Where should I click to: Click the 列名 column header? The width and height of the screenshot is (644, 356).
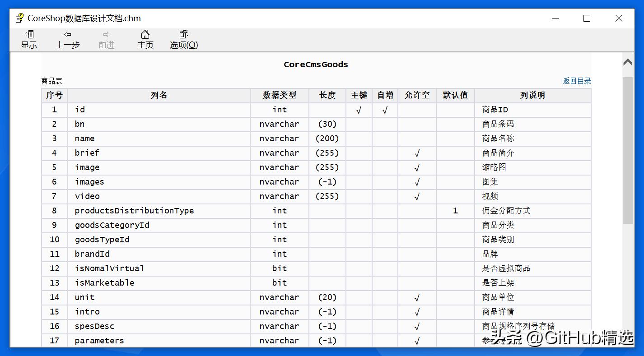point(158,95)
